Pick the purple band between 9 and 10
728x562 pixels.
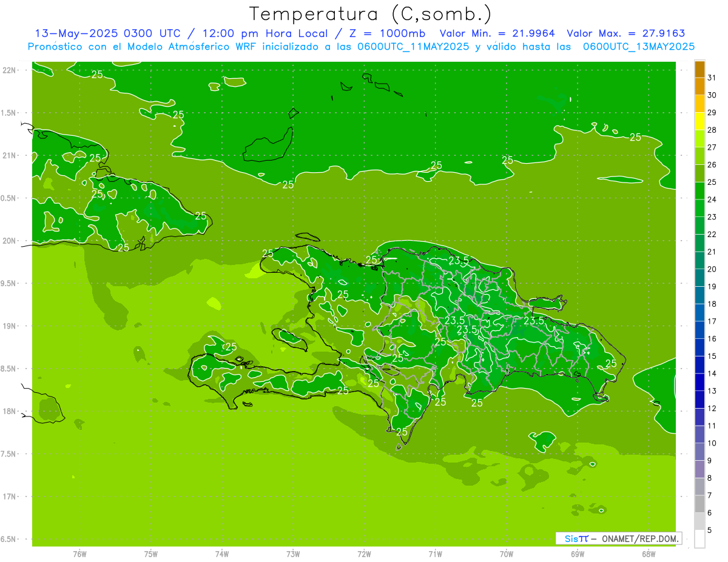click(x=699, y=452)
